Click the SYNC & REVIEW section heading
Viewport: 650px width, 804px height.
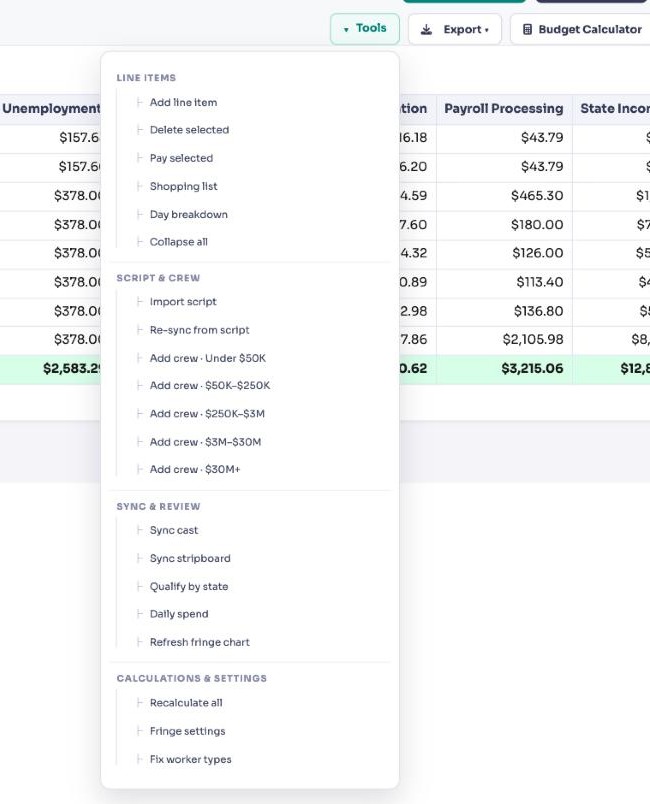coord(158,507)
